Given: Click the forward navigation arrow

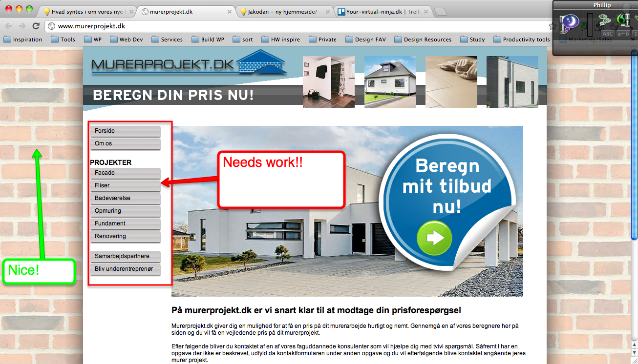Looking at the screenshot, I should [21, 26].
